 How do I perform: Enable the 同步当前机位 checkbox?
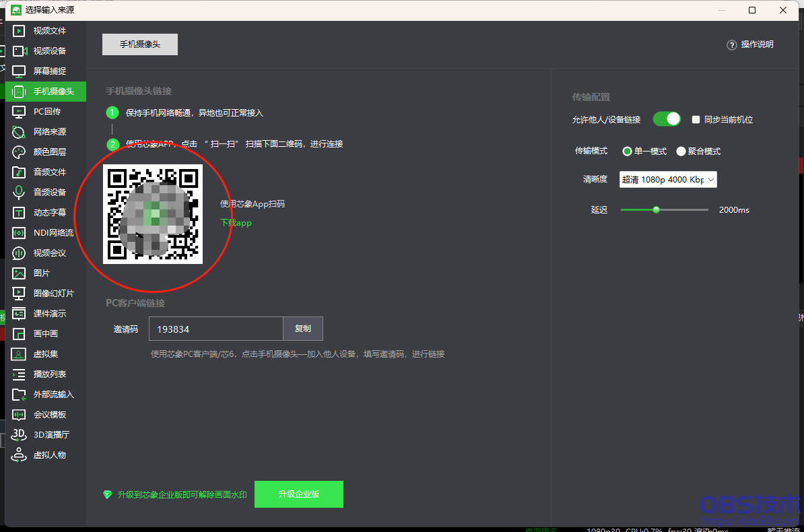(696, 120)
